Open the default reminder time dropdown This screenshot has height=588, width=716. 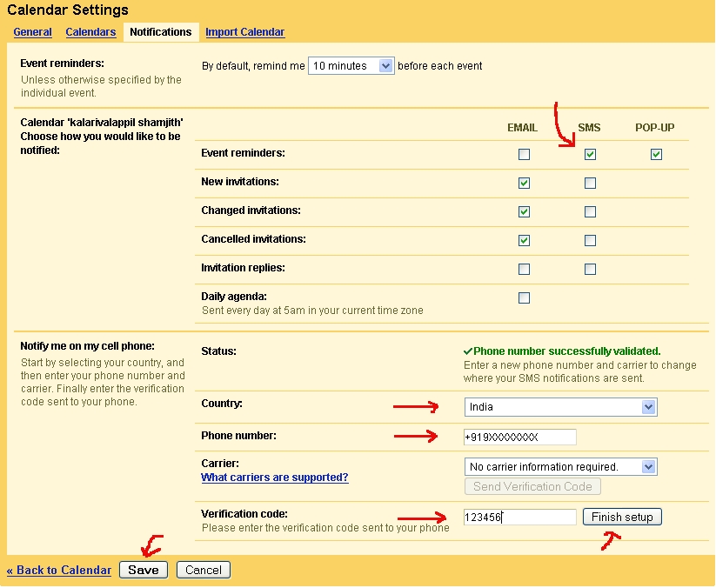351,66
